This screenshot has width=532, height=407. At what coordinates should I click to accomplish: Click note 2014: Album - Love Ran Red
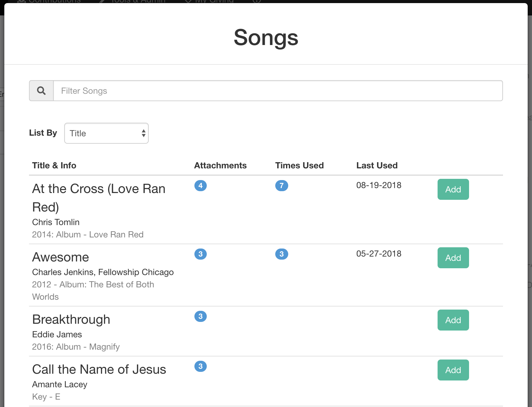[x=88, y=234]
